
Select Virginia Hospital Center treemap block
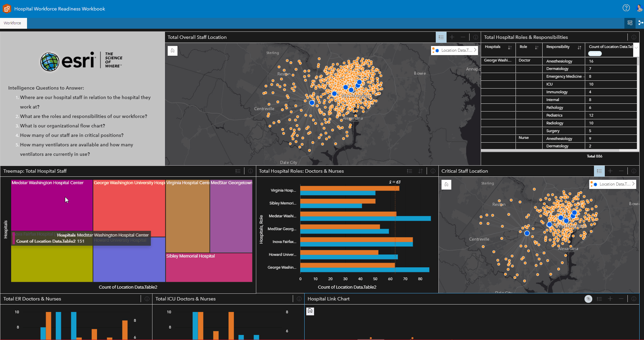coord(188,216)
